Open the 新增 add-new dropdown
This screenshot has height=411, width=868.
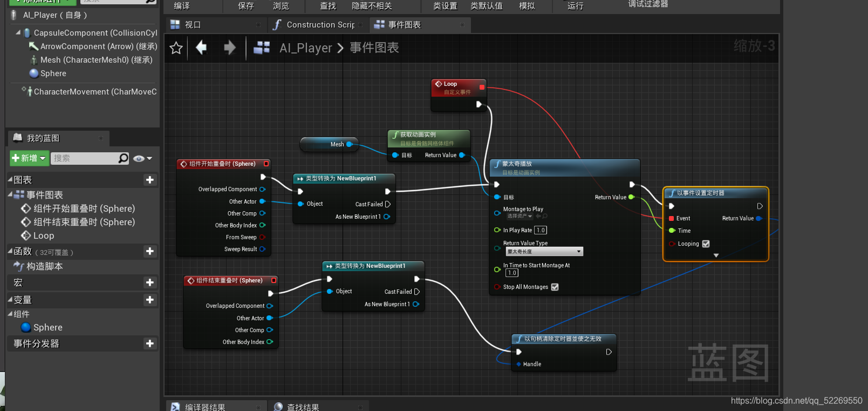click(x=29, y=158)
